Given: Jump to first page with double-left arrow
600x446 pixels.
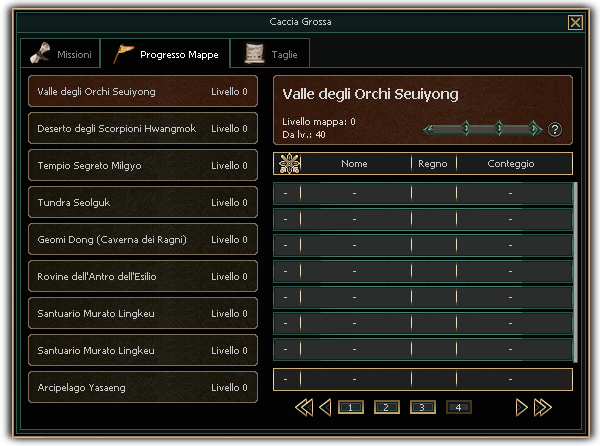Looking at the screenshot, I should coord(303,407).
